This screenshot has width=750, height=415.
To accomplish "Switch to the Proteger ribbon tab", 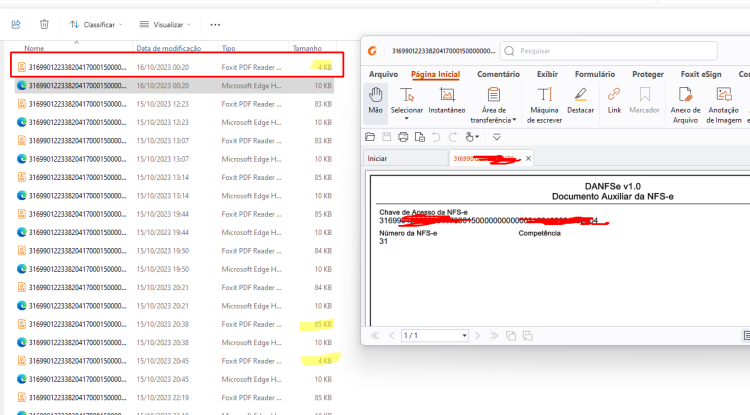I will click(x=648, y=74).
